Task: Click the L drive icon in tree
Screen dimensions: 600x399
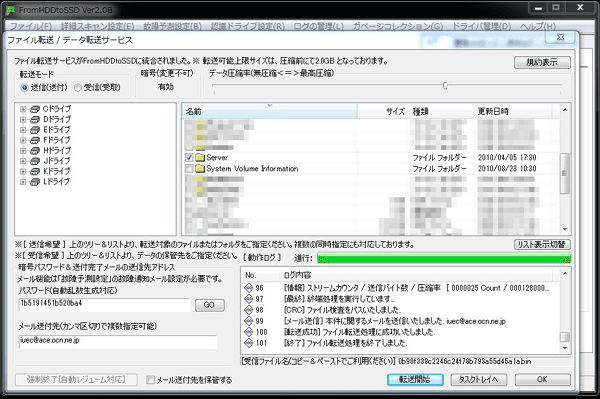Action: point(35,182)
